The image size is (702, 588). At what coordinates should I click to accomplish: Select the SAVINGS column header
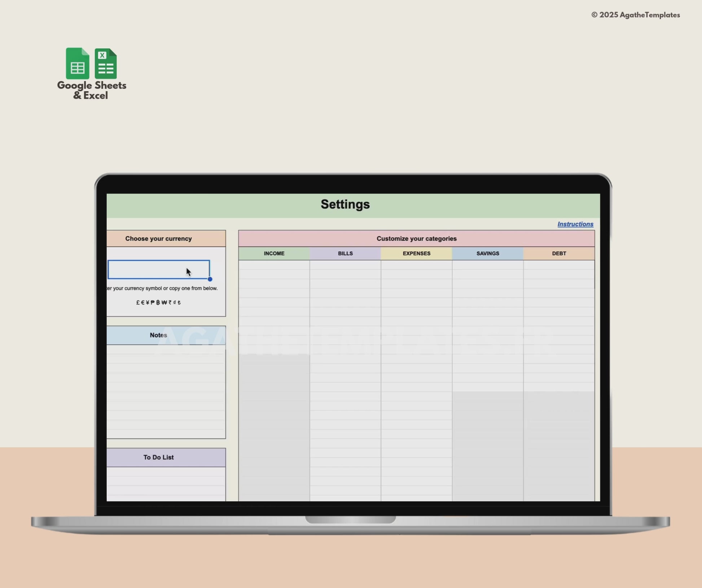488,253
